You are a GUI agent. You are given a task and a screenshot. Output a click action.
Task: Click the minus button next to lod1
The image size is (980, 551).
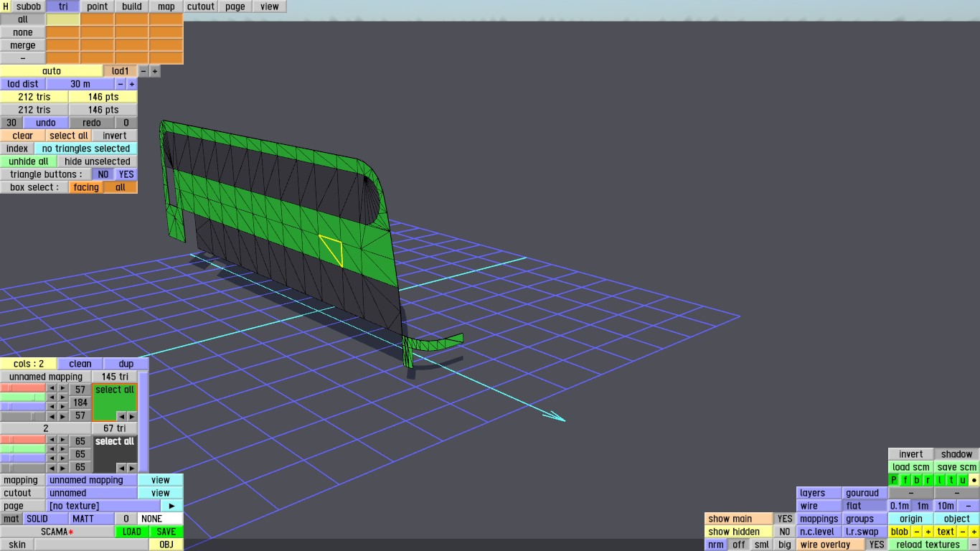point(143,71)
